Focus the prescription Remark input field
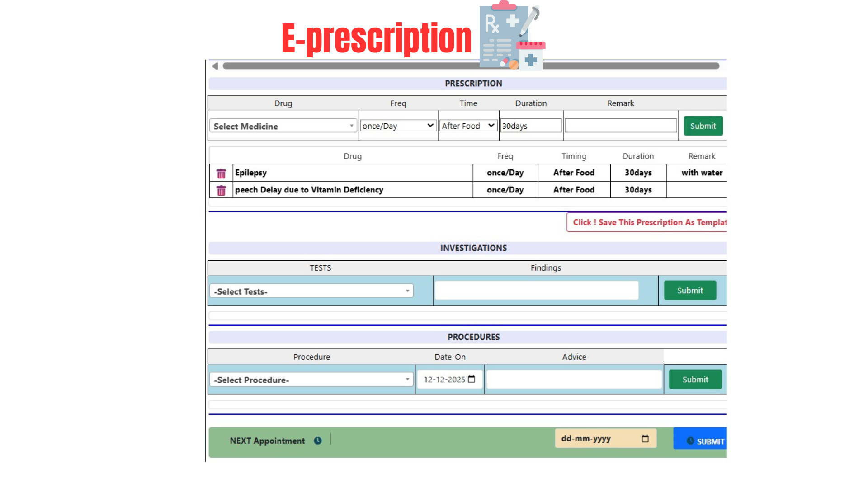This screenshot has width=868, height=488. click(x=620, y=126)
